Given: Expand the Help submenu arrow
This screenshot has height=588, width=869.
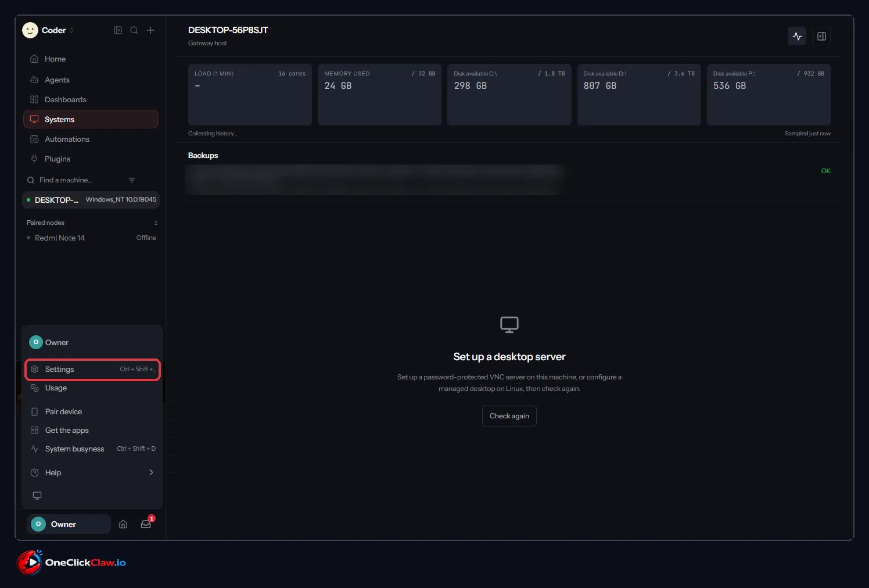Looking at the screenshot, I should [151, 472].
